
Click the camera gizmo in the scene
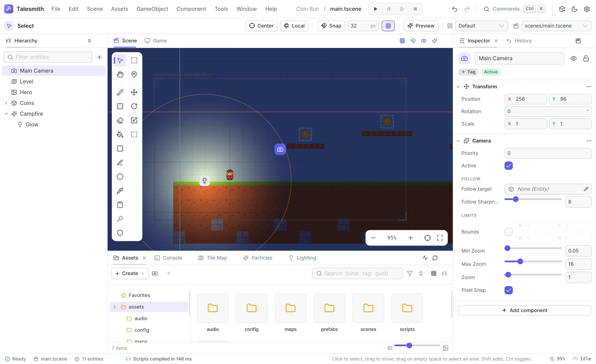(x=280, y=149)
